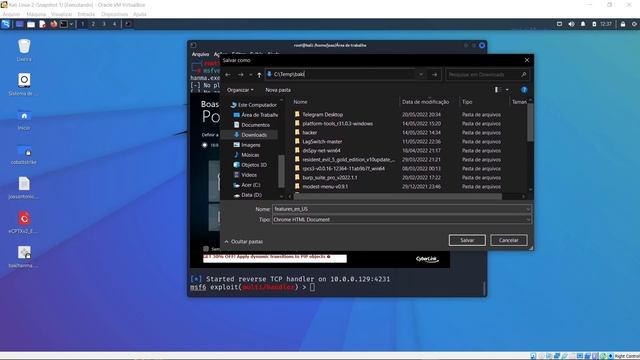The width and height of the screenshot is (640, 360).
Task: Select Imagens in navigation tree
Action: [x=247, y=145]
